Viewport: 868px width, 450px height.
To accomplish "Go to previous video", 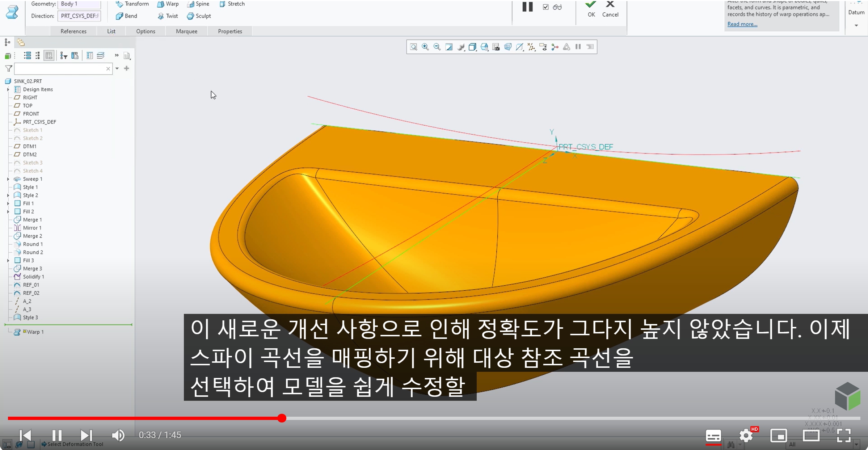I will pos(25,435).
